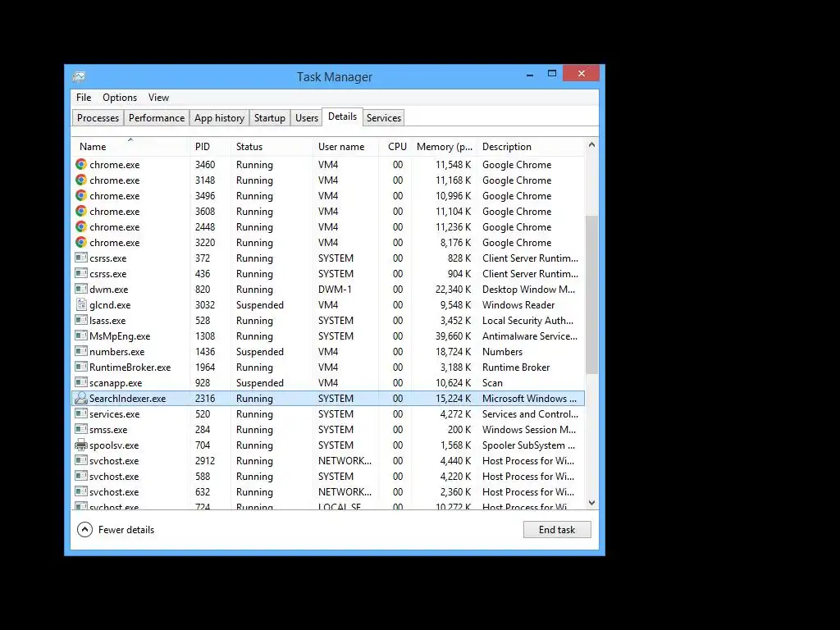
Task: Click description 'Runtime Broker'
Action: [x=516, y=367]
